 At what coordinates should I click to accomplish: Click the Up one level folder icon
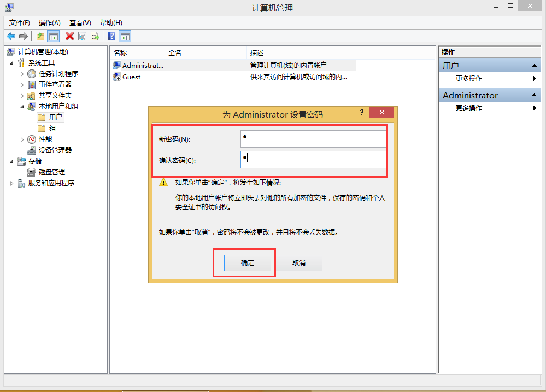point(40,36)
